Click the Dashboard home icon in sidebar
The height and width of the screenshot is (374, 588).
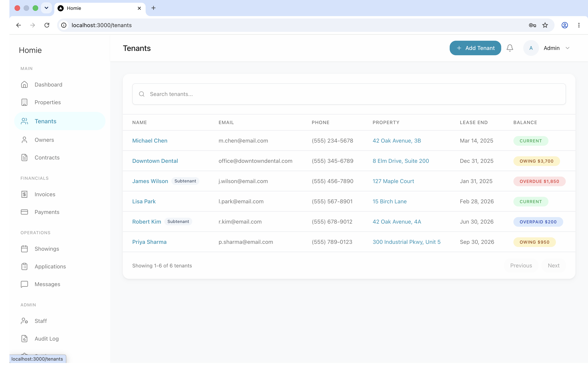click(x=24, y=84)
